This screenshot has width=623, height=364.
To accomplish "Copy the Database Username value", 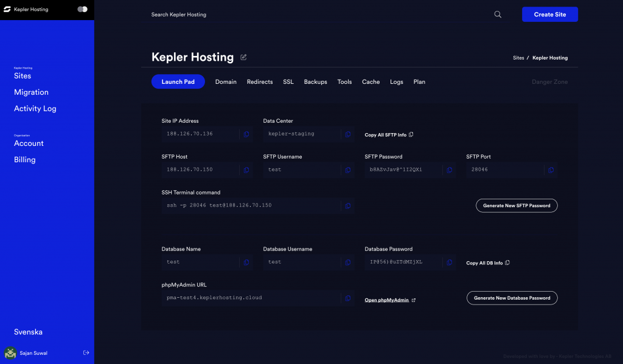I will pos(348,263).
